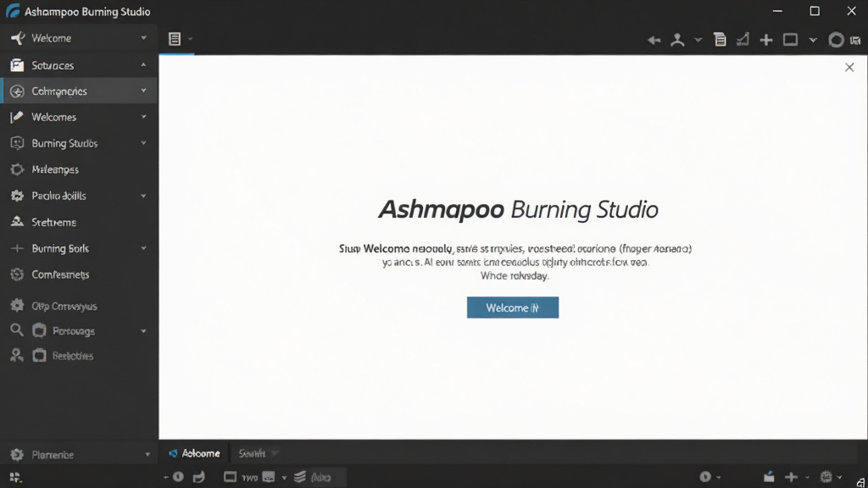This screenshot has width=868, height=488.
Task: Click the user profile toolbar icon
Action: pos(677,40)
